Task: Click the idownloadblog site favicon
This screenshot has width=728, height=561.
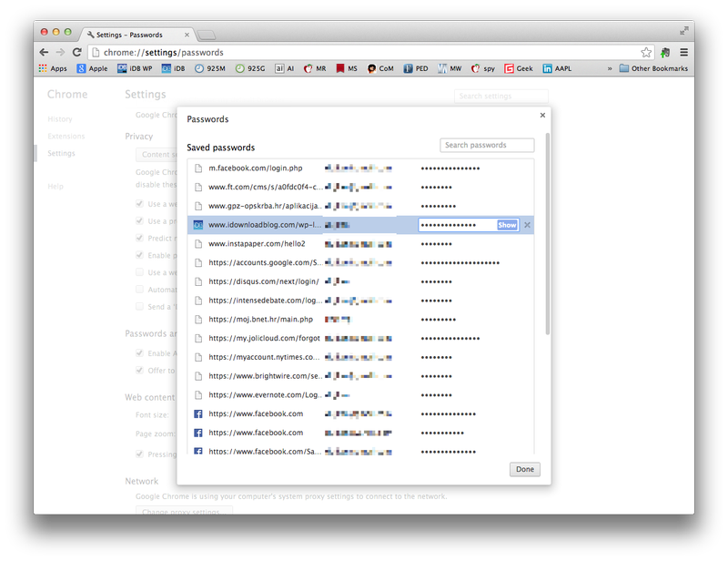Action: click(x=198, y=225)
